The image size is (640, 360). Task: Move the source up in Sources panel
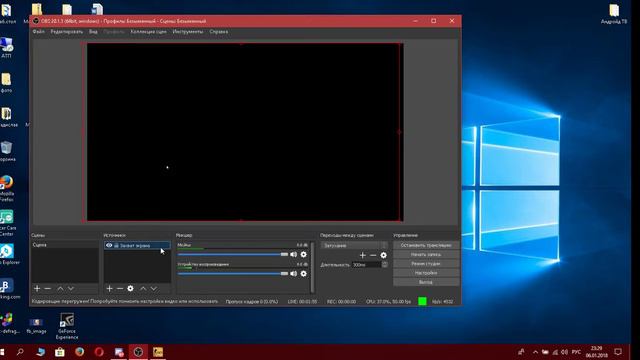(x=143, y=289)
